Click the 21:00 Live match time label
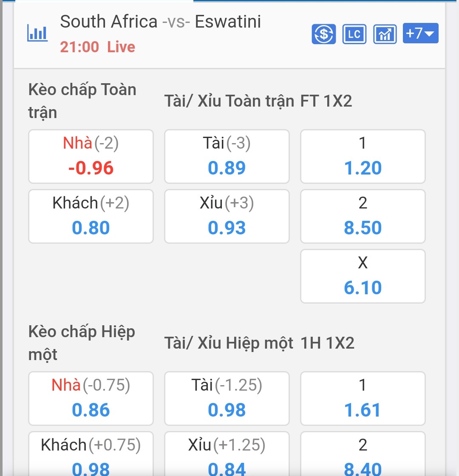459x476 pixels. pyautogui.click(x=97, y=47)
